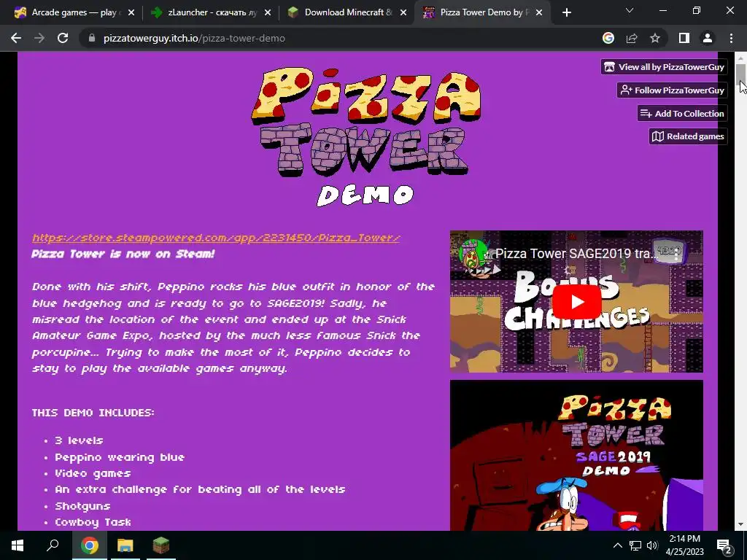
Task: Open the YouTube video title link
Action: 576,253
